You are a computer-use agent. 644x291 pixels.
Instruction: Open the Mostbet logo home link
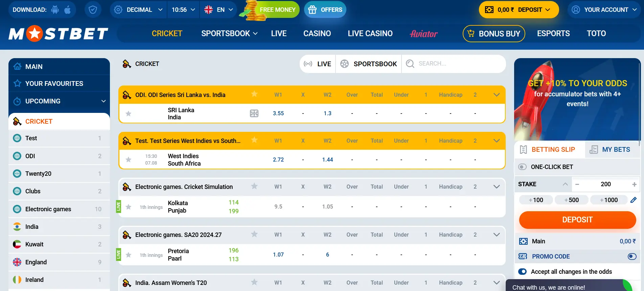click(x=58, y=34)
